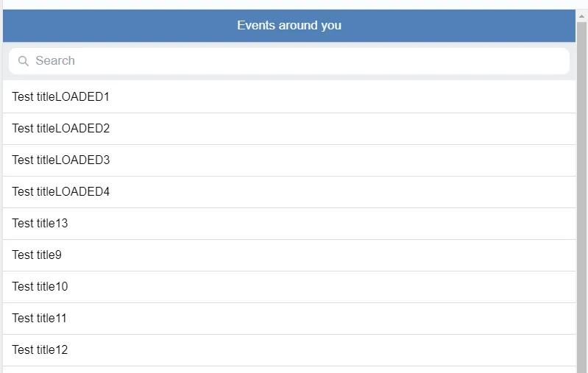Select the Test title9 row
Screen dimensions: 588x373
coord(37,255)
